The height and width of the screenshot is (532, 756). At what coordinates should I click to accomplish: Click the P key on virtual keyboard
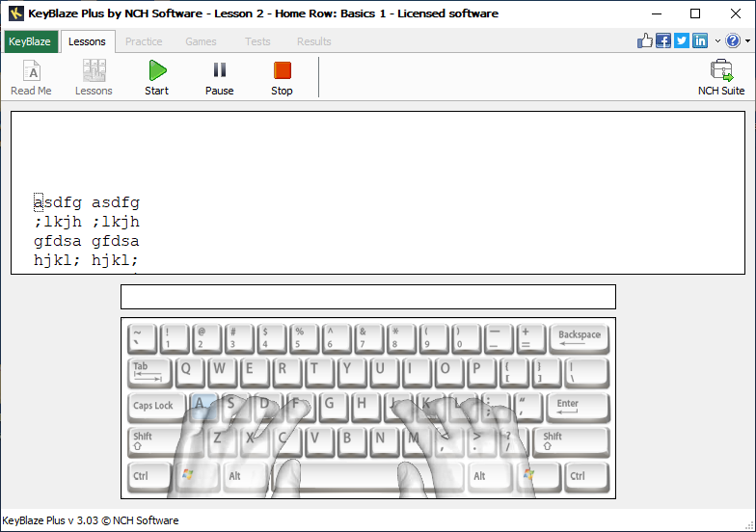[481, 372]
